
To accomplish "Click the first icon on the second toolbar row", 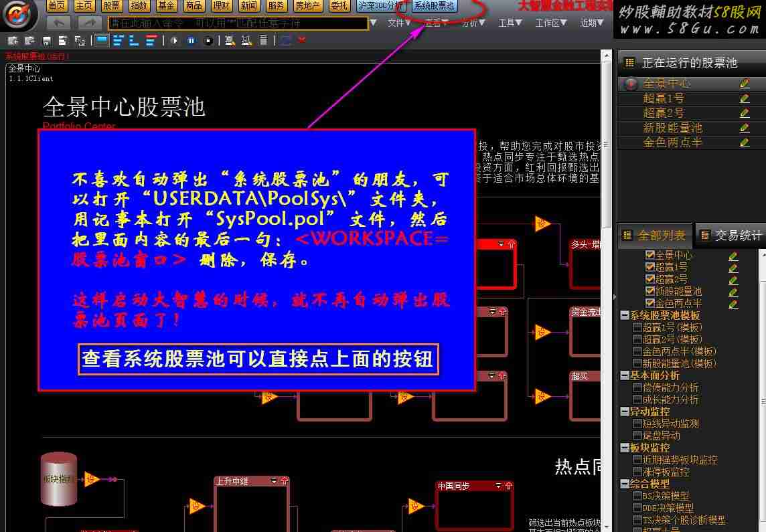I will pos(13,41).
